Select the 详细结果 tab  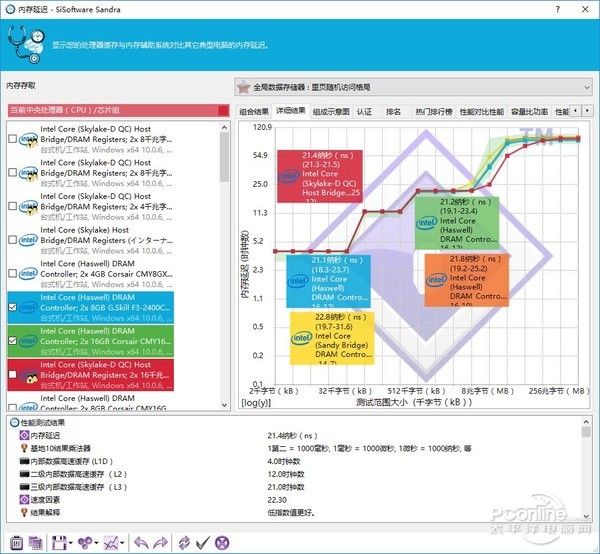tap(291, 111)
